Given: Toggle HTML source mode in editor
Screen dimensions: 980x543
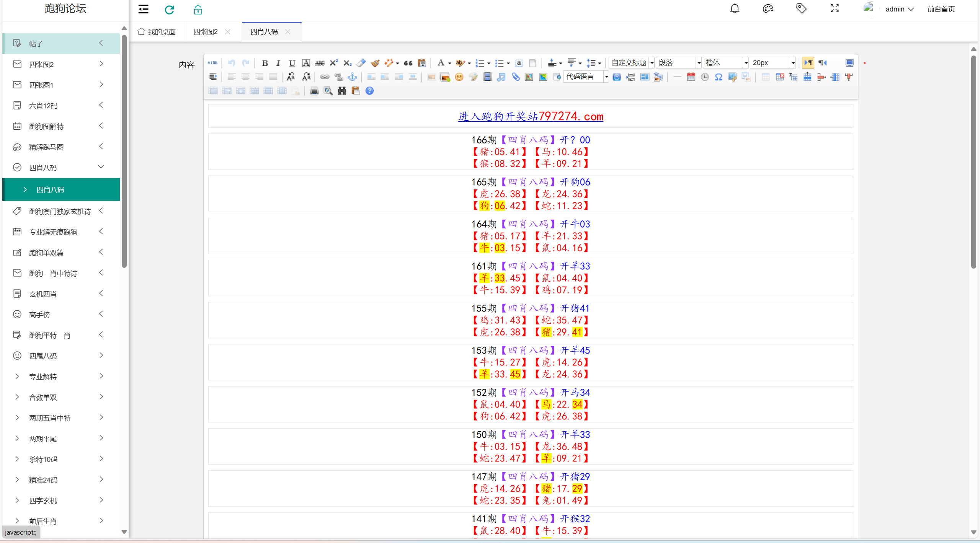Looking at the screenshot, I should click(213, 63).
